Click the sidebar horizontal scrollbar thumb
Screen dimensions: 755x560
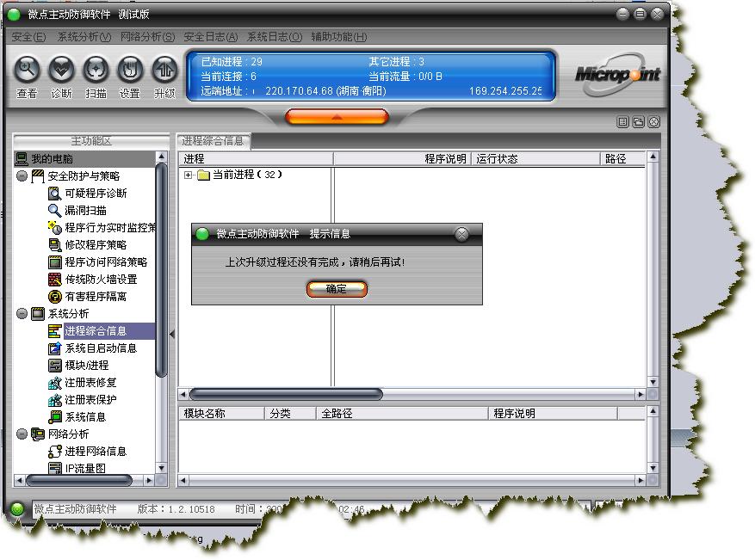tap(79, 480)
